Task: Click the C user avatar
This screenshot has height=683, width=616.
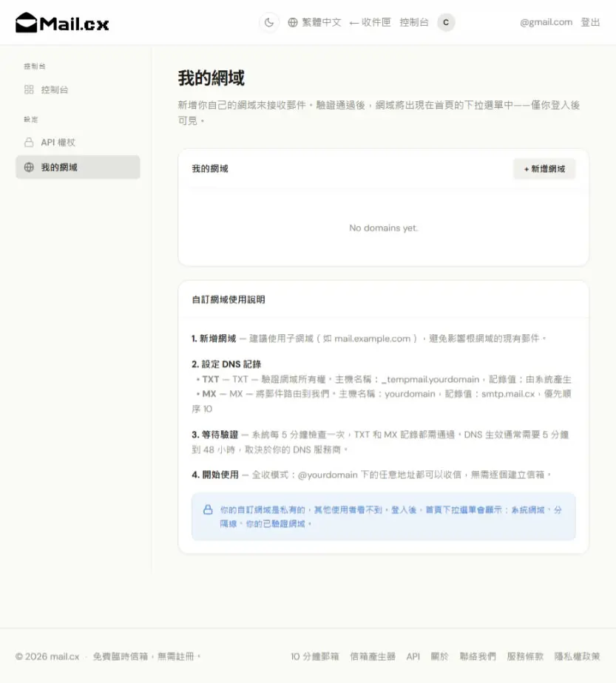Action: pyautogui.click(x=446, y=22)
